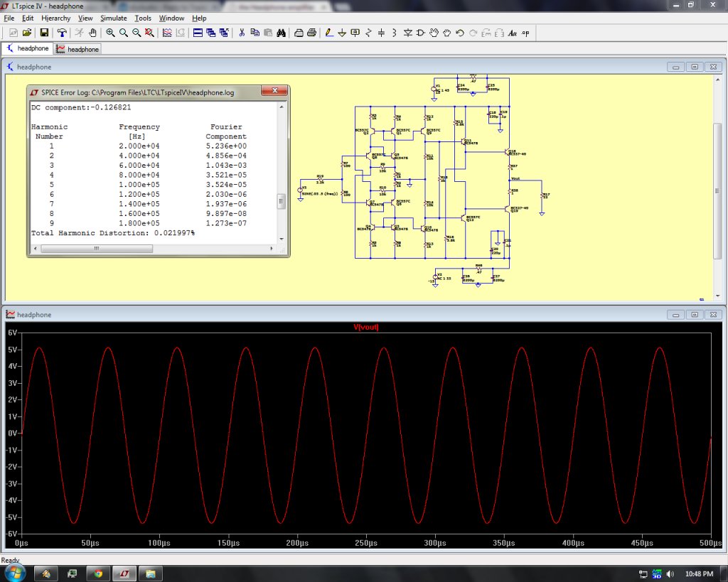Click the Print icon in the toolbar
Screen dimensions: 728x582
[312, 33]
